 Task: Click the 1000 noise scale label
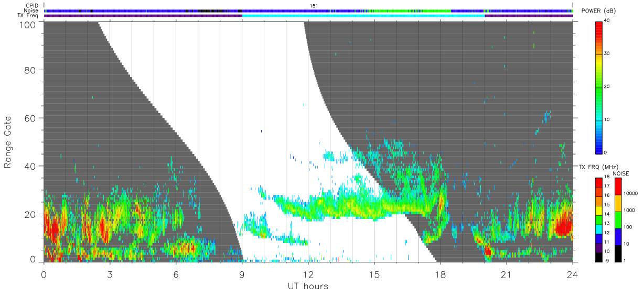[x=629, y=210]
